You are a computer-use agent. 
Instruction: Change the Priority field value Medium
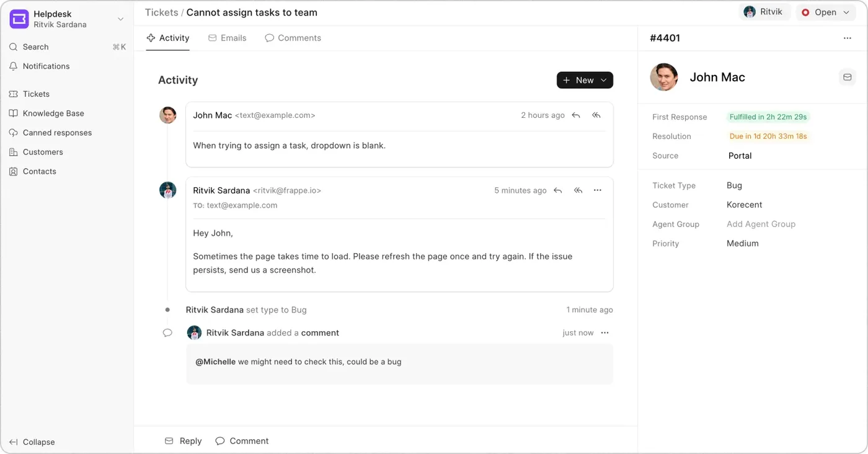[x=742, y=243]
